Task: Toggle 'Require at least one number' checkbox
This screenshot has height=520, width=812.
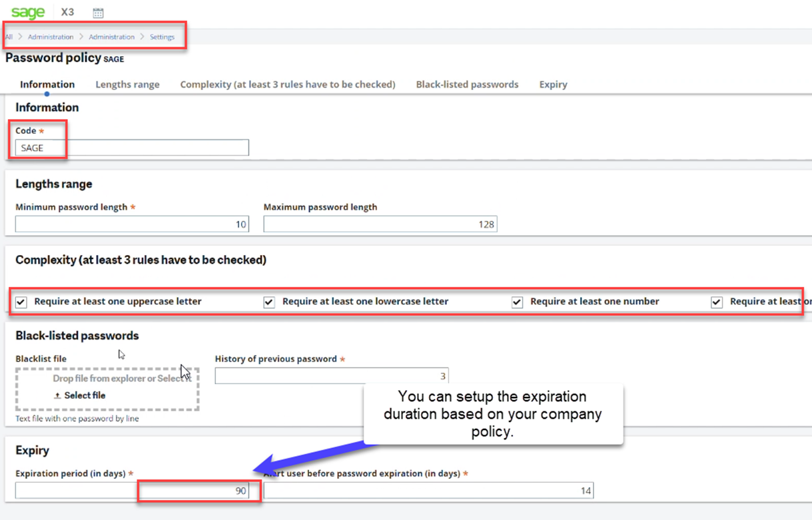Action: coord(517,302)
